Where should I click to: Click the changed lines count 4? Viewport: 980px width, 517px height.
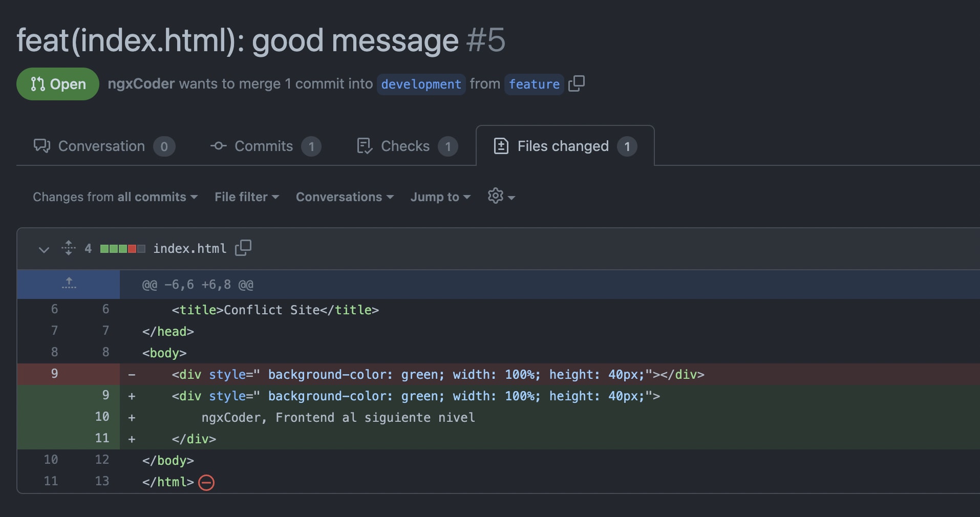pos(88,248)
